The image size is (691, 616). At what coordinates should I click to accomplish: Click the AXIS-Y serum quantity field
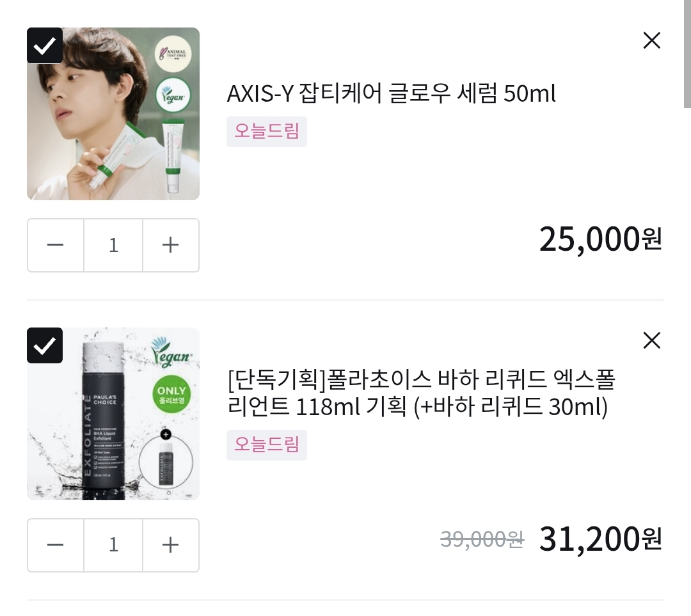pos(113,245)
